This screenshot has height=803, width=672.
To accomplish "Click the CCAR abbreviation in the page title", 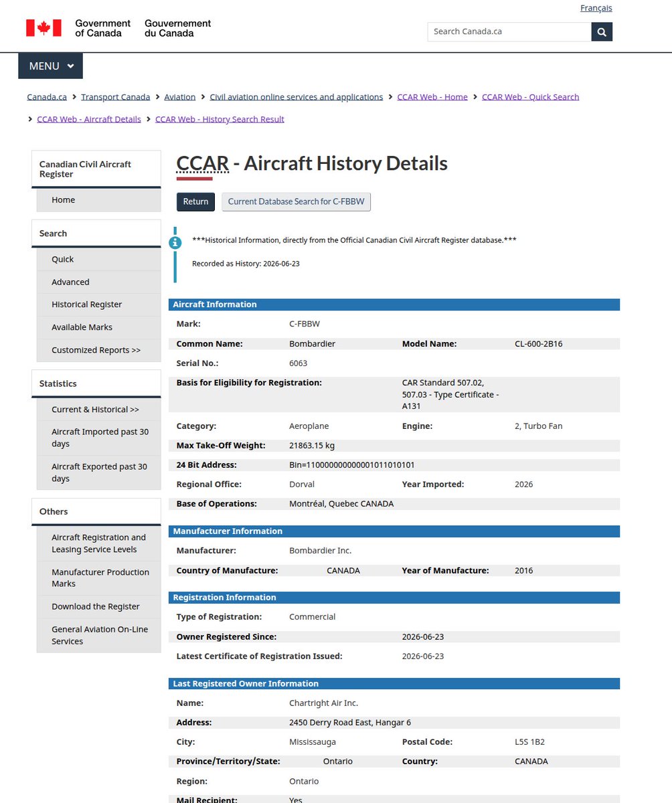I will click(203, 163).
